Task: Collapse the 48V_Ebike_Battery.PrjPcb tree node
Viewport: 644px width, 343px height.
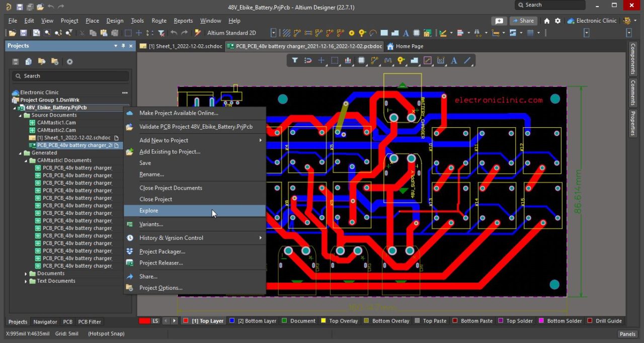Action: coord(15,108)
